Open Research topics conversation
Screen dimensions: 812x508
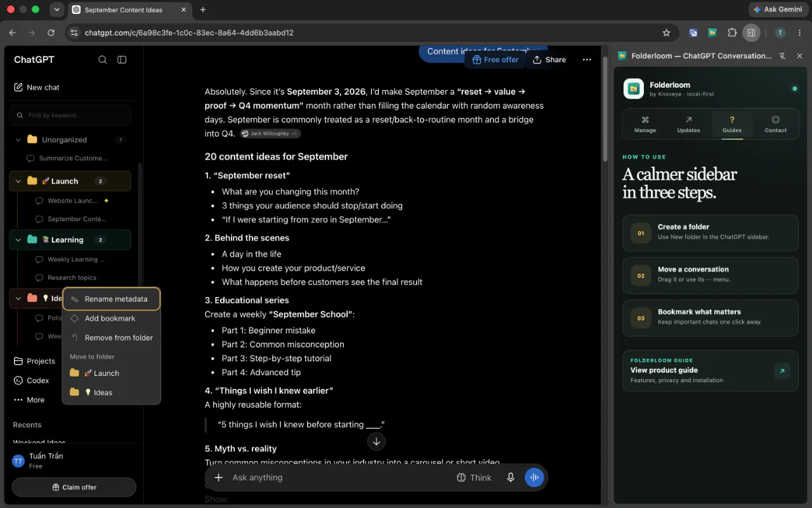(72, 277)
